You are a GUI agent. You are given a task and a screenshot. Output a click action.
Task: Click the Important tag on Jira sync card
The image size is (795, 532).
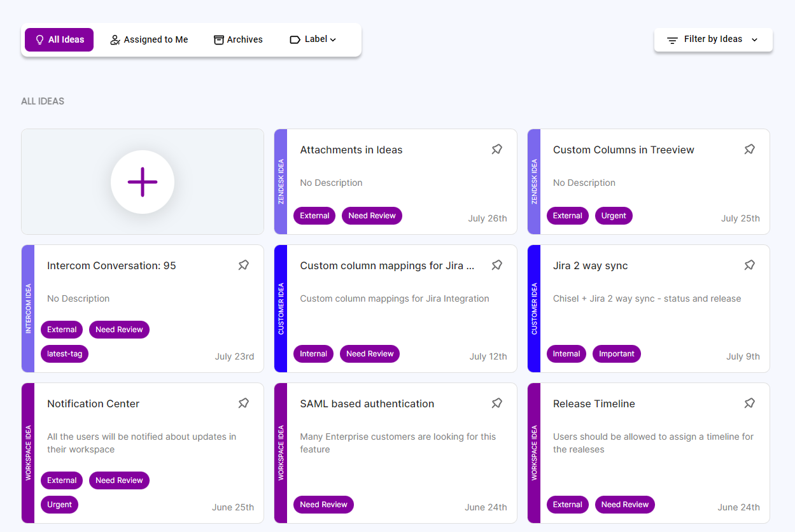[x=616, y=354]
